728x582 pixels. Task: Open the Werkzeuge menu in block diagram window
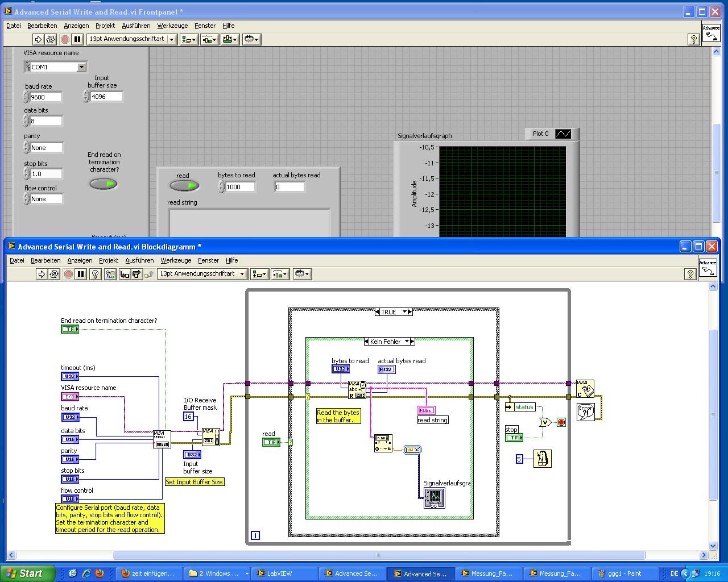[176, 260]
